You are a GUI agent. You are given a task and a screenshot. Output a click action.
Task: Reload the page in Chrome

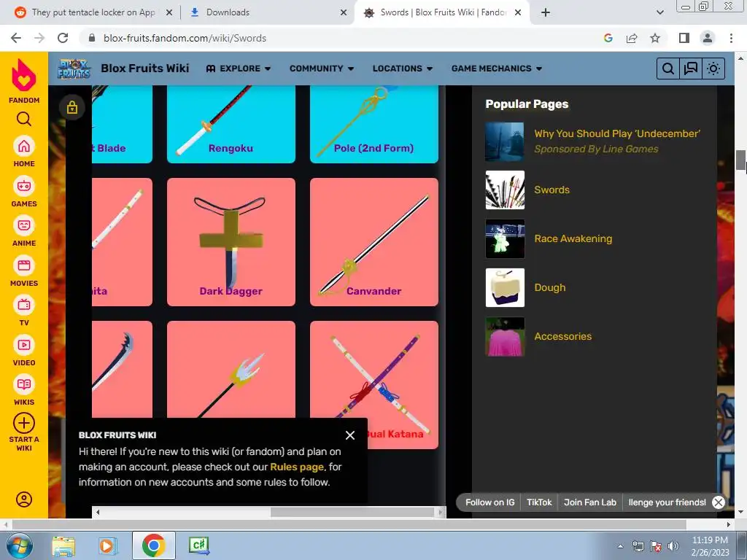[63, 38]
